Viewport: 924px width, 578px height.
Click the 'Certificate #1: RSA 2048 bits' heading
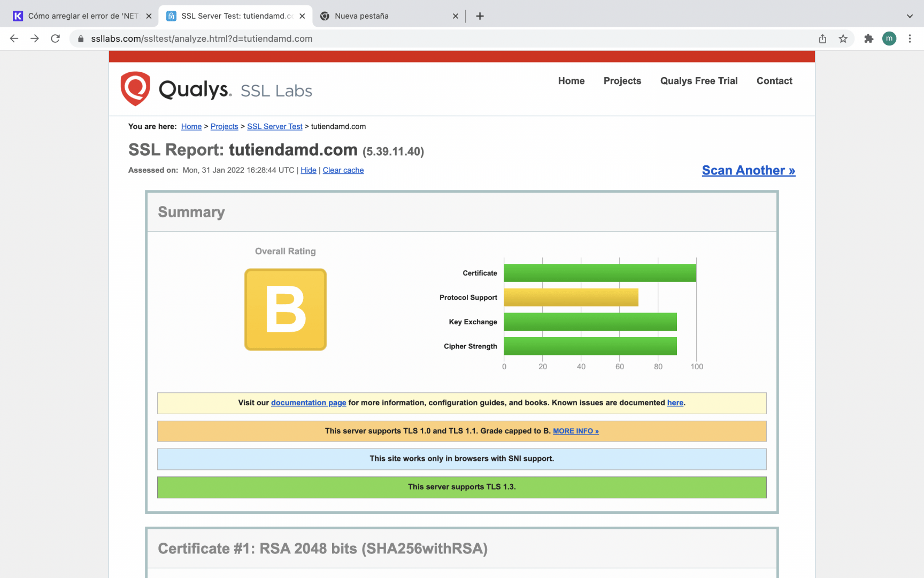coord(323,549)
